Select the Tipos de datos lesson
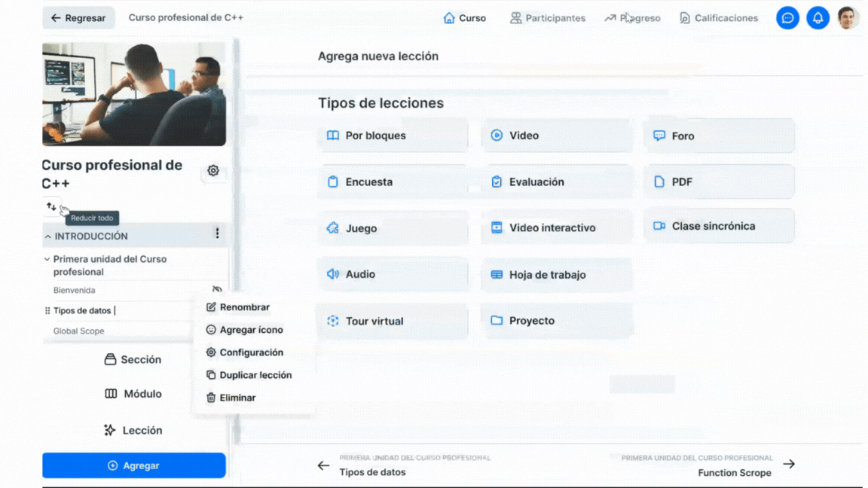Viewport: 868px width, 488px height. click(x=82, y=310)
